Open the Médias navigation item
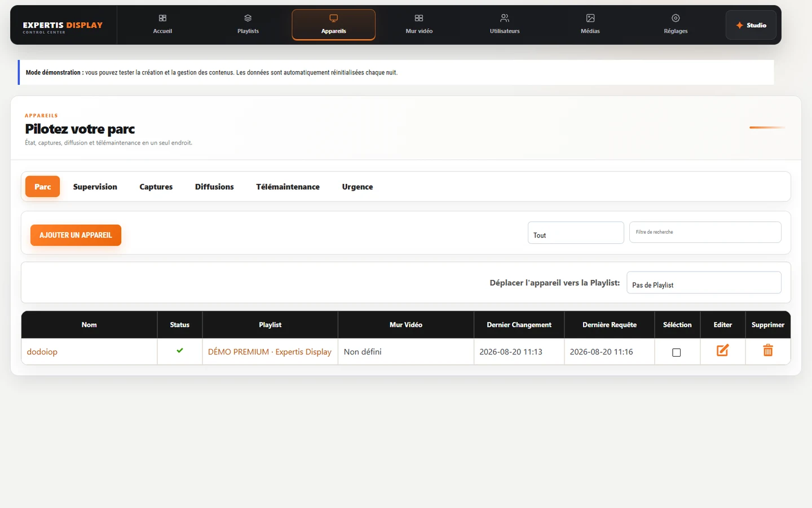 (x=590, y=25)
